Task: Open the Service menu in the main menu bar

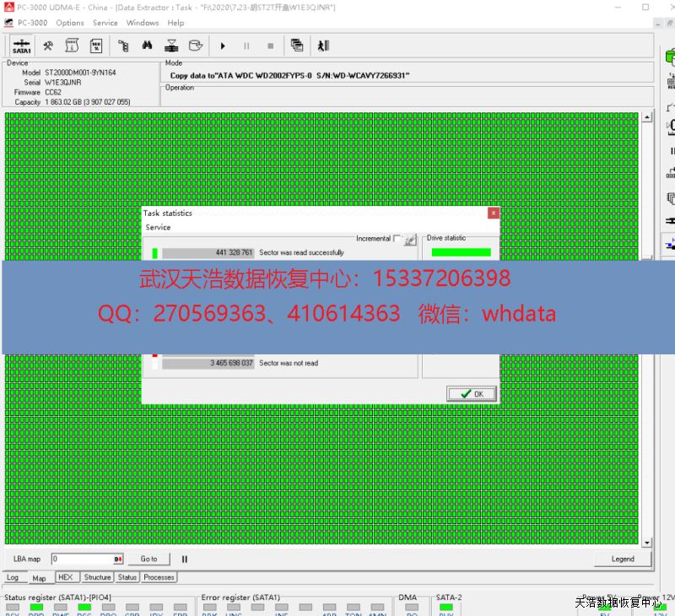Action: 105,23
